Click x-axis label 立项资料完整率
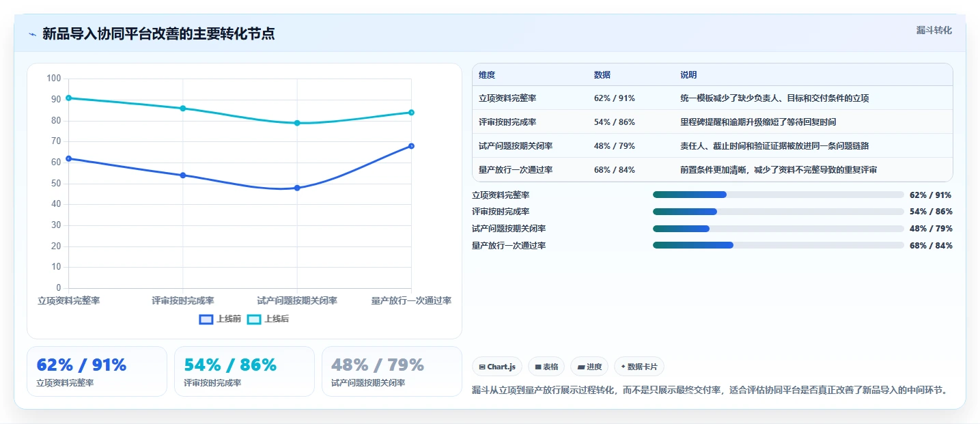Screen dimensions: 980x424 point(68,300)
